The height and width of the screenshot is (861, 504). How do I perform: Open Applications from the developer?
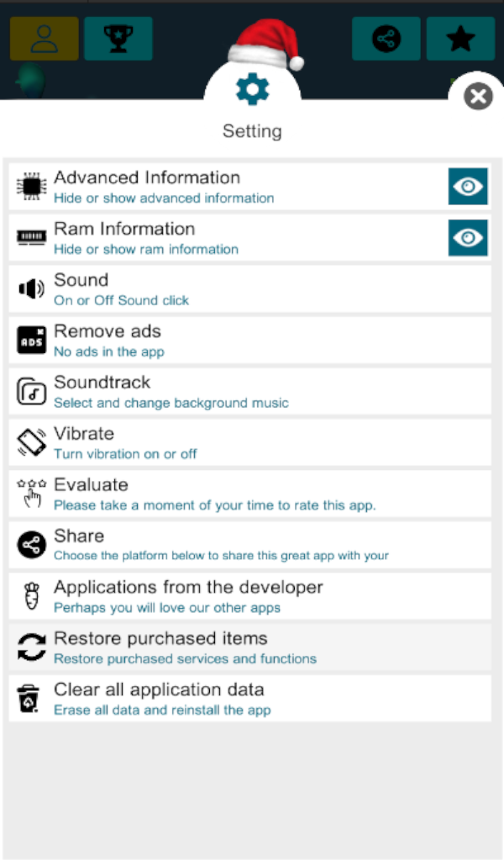point(249,596)
